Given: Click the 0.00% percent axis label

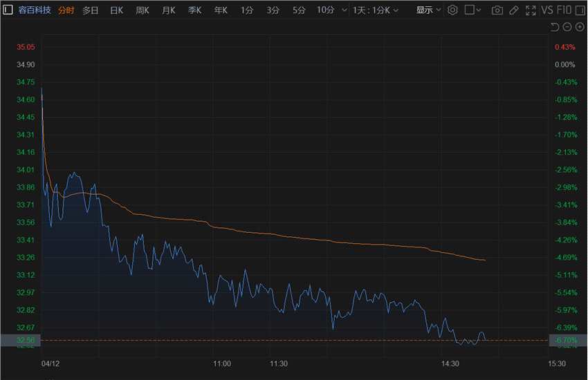Looking at the screenshot, I should 564,65.
